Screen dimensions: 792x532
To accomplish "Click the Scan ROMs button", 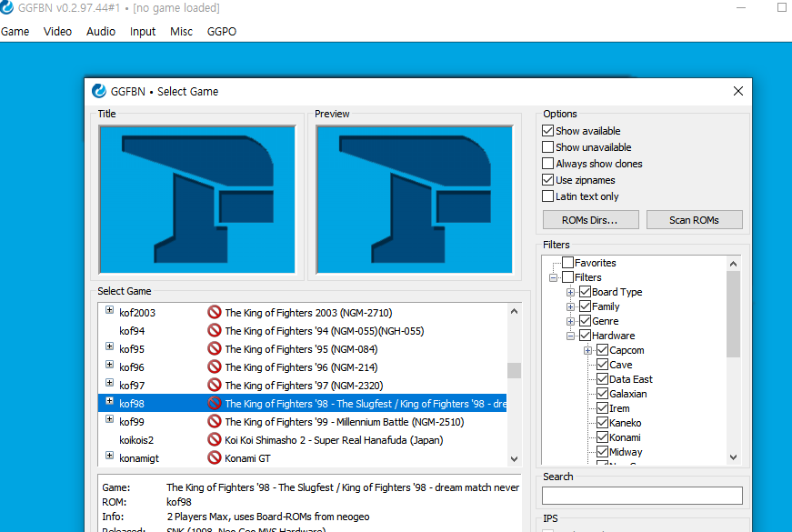I will click(x=695, y=220).
